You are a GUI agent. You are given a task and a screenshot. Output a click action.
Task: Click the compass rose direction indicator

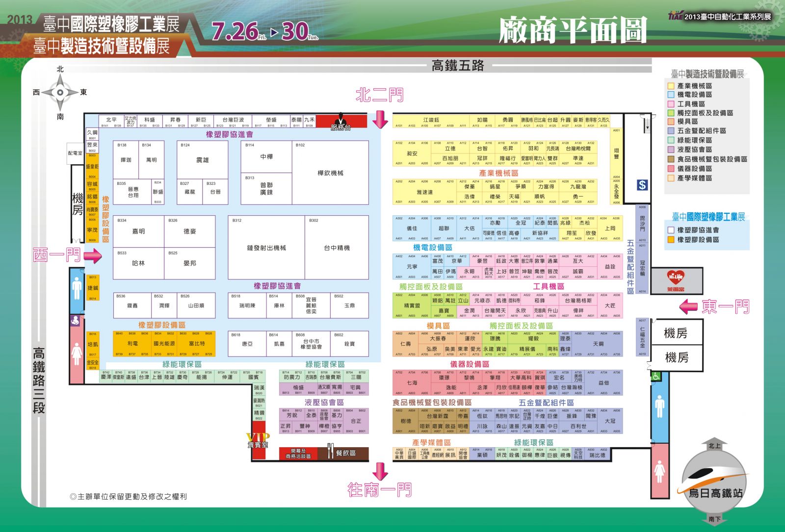coord(60,92)
